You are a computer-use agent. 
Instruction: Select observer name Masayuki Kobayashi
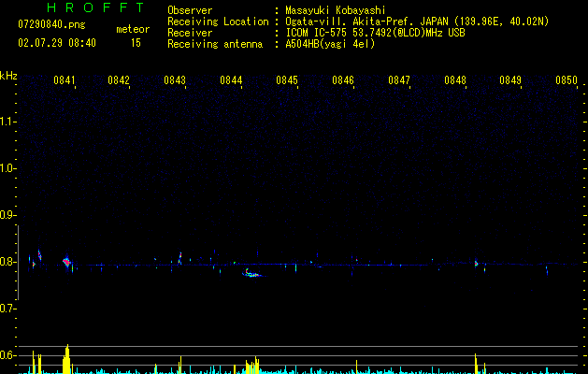coord(336,10)
